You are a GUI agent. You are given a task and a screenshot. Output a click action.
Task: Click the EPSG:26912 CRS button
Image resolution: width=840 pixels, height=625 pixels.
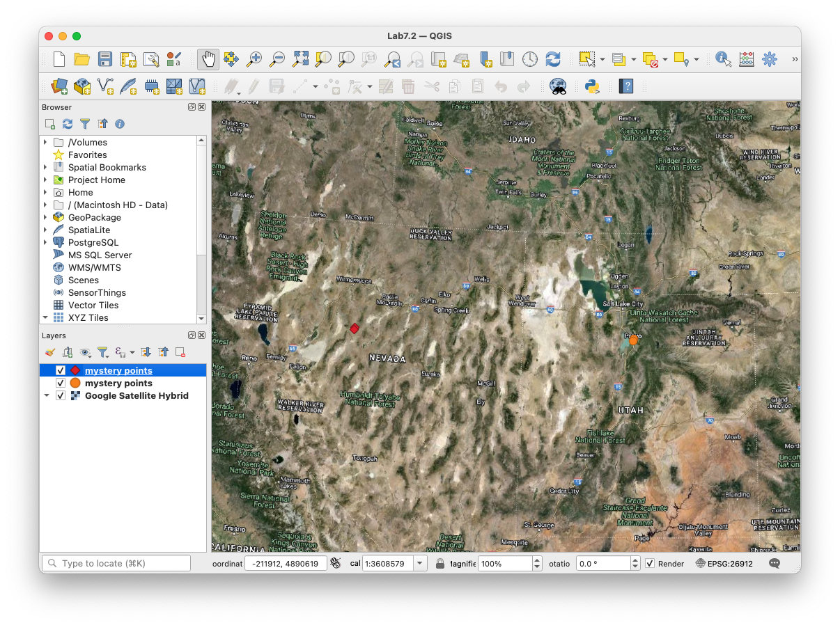coord(724,564)
